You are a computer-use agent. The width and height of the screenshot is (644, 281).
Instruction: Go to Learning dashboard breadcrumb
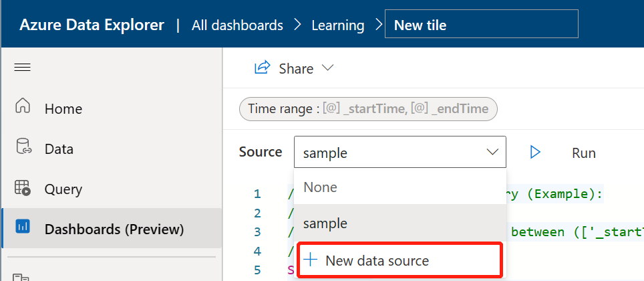(x=337, y=25)
